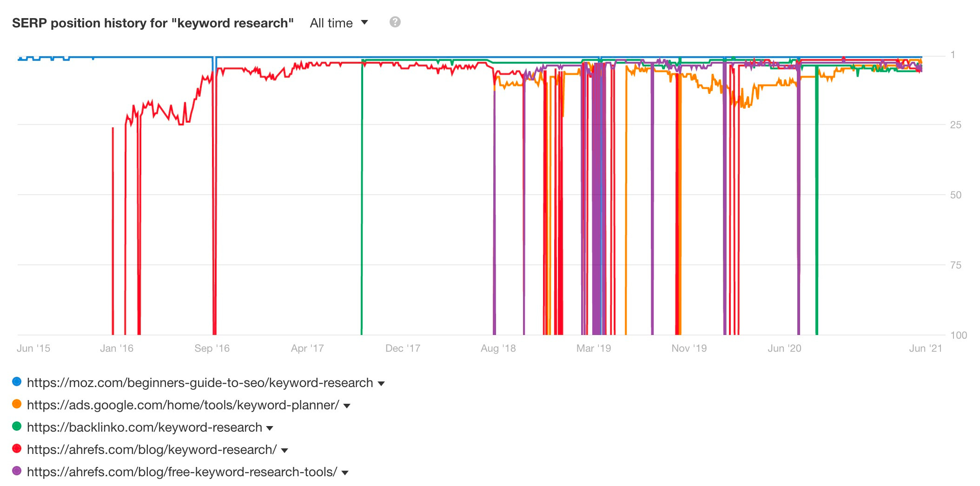Open the ahrefs.com/blog/keyword-research/ link
The height and width of the screenshot is (486, 980).
point(152,450)
